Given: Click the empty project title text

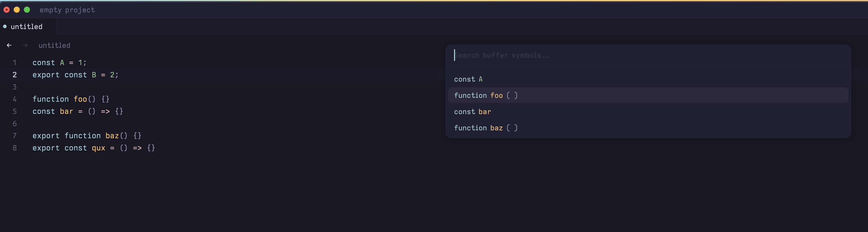Looking at the screenshot, I should pyautogui.click(x=67, y=10).
